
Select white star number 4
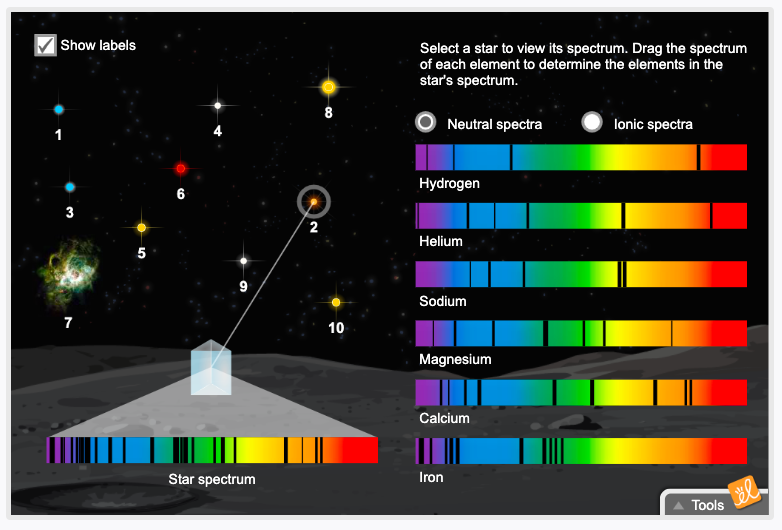coord(217,105)
